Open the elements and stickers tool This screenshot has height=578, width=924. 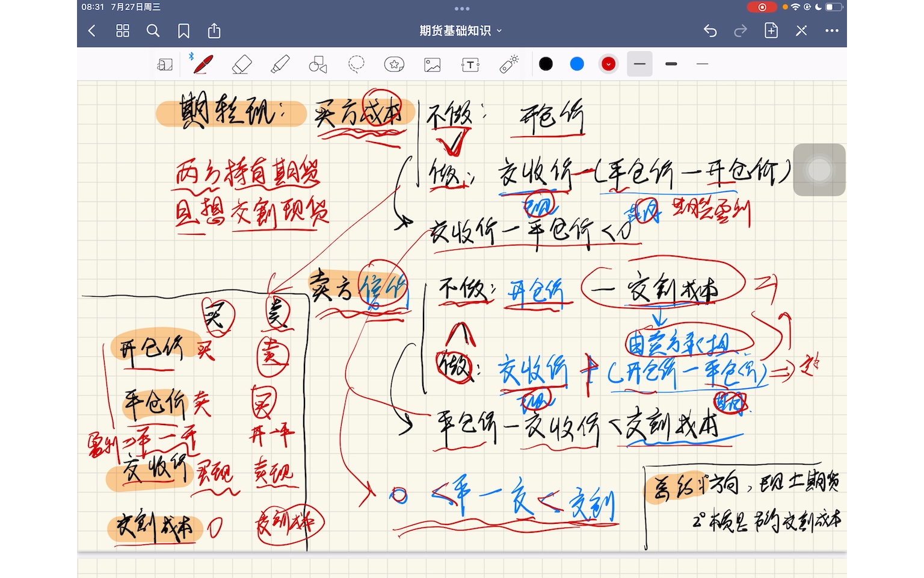click(394, 64)
